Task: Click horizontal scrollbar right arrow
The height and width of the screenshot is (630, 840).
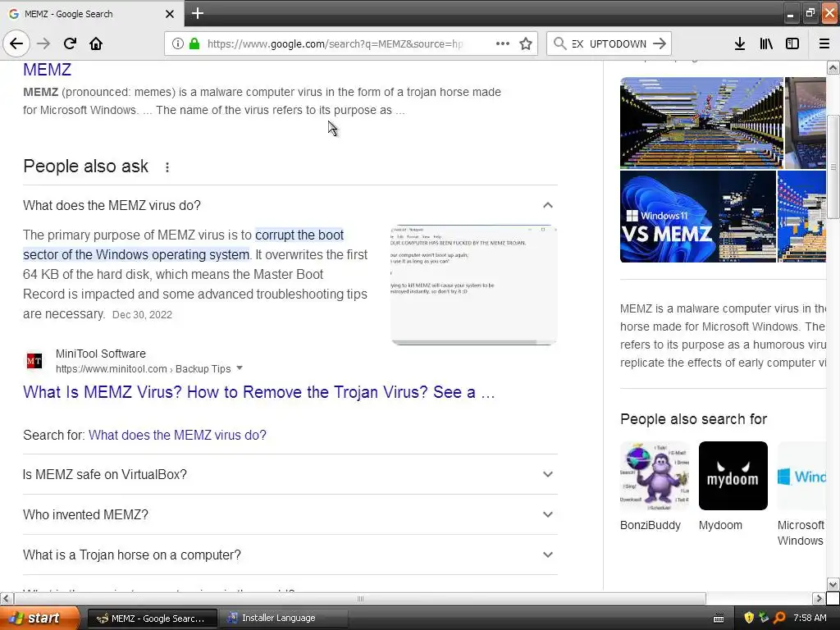Action: click(819, 598)
